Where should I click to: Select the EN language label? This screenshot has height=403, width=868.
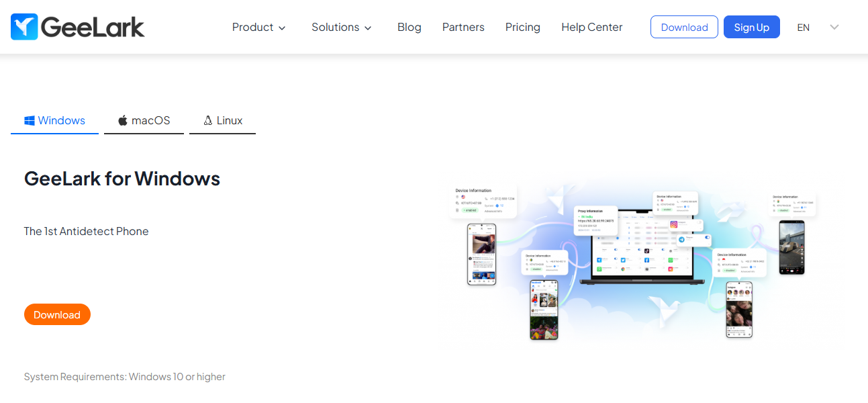coord(803,28)
